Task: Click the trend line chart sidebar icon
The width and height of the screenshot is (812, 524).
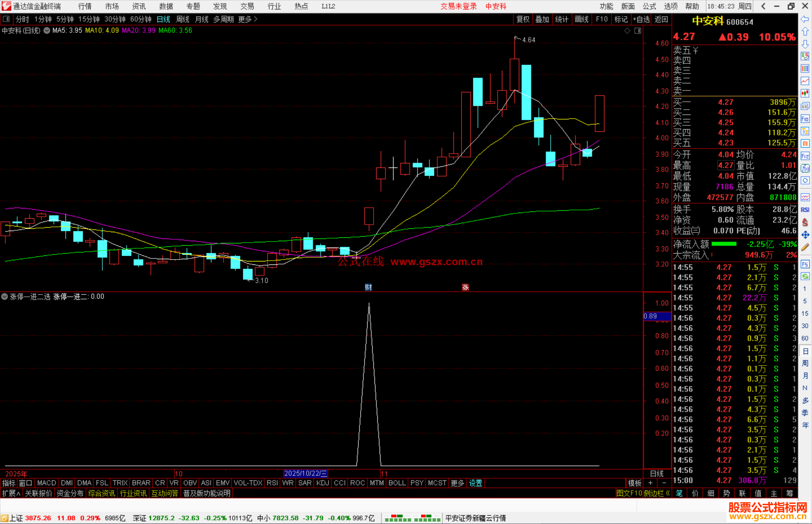Action: coord(805,81)
